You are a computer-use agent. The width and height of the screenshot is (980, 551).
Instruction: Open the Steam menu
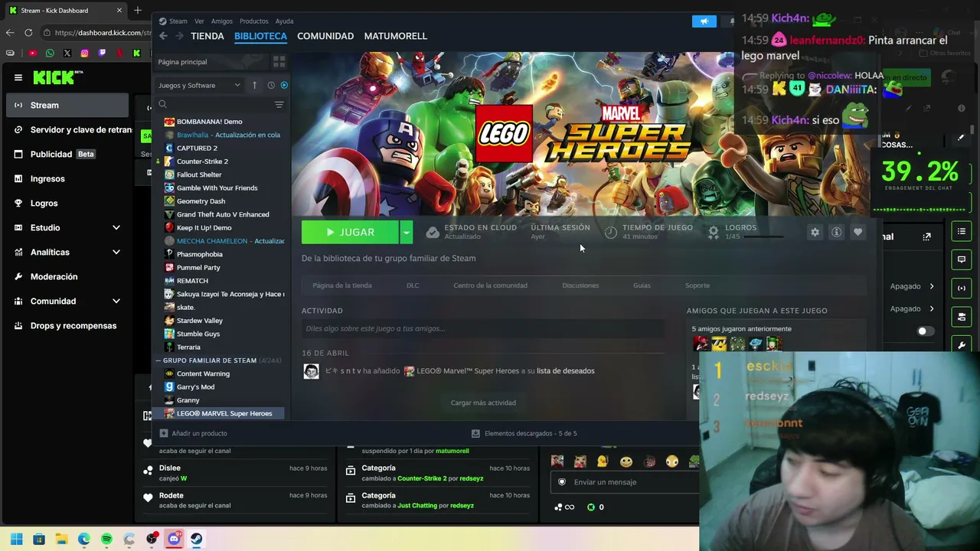click(174, 21)
